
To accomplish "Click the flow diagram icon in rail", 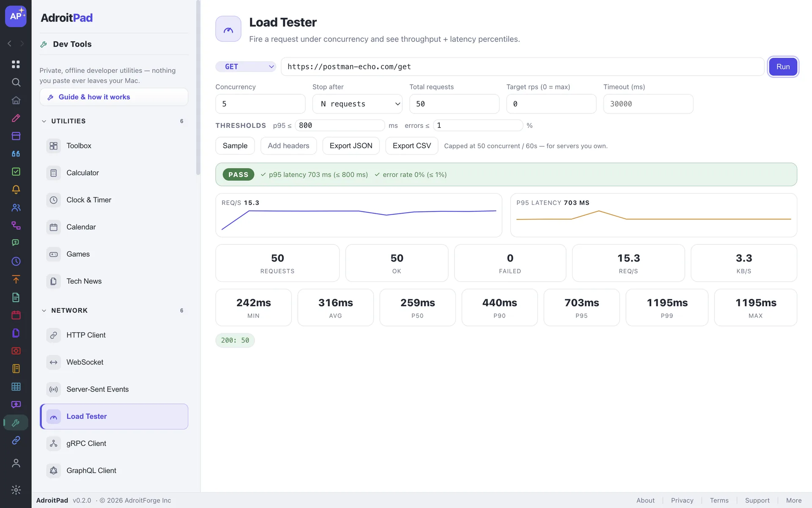I will click(x=16, y=225).
